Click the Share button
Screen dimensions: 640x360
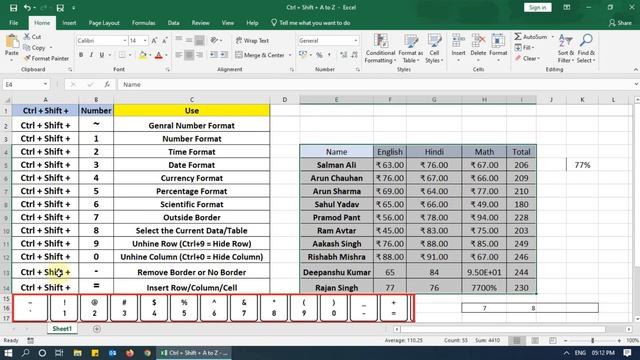[620, 23]
